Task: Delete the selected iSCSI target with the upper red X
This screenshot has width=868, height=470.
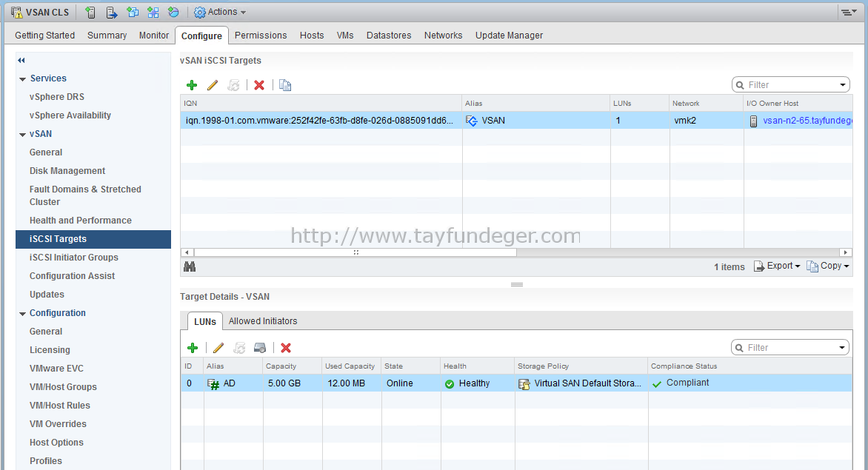Action: coord(259,85)
